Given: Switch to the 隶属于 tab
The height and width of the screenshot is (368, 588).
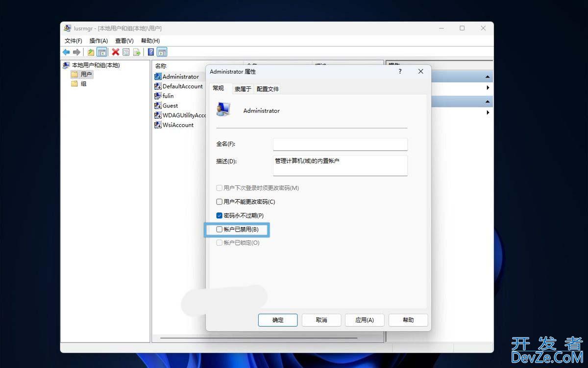Looking at the screenshot, I should pyautogui.click(x=243, y=89).
